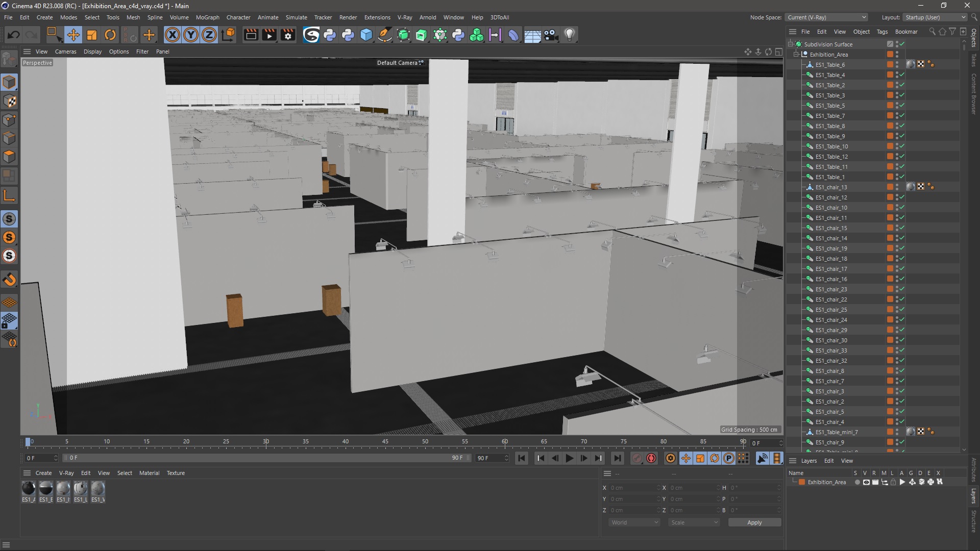Screen dimensions: 980x551
Task: Click orange layer color of Exhibition_Area layer
Action: [x=802, y=482]
